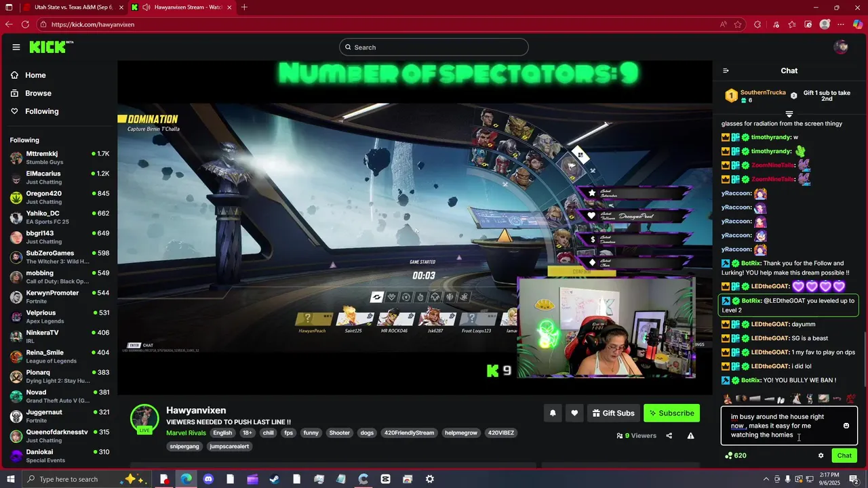Go to Home in the sidebar
This screenshot has height=488, width=868.
pos(35,75)
